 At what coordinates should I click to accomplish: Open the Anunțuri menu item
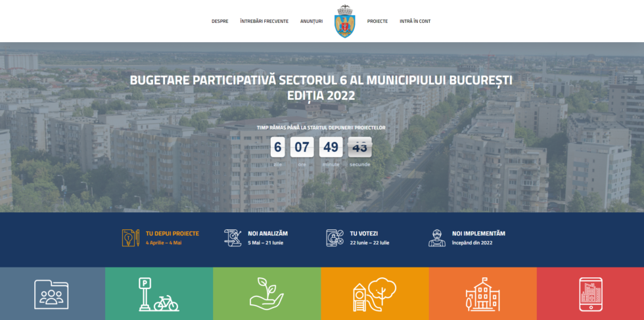coord(311,21)
